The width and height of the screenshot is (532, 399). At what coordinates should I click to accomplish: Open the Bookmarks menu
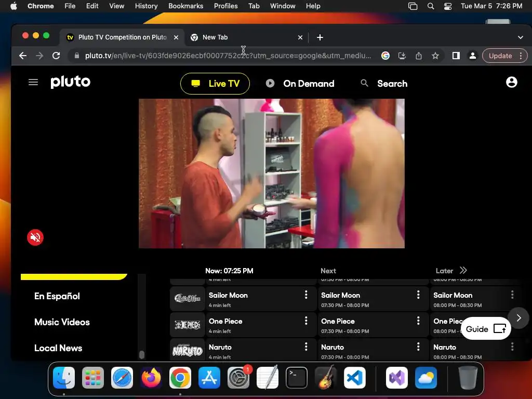[x=185, y=6]
